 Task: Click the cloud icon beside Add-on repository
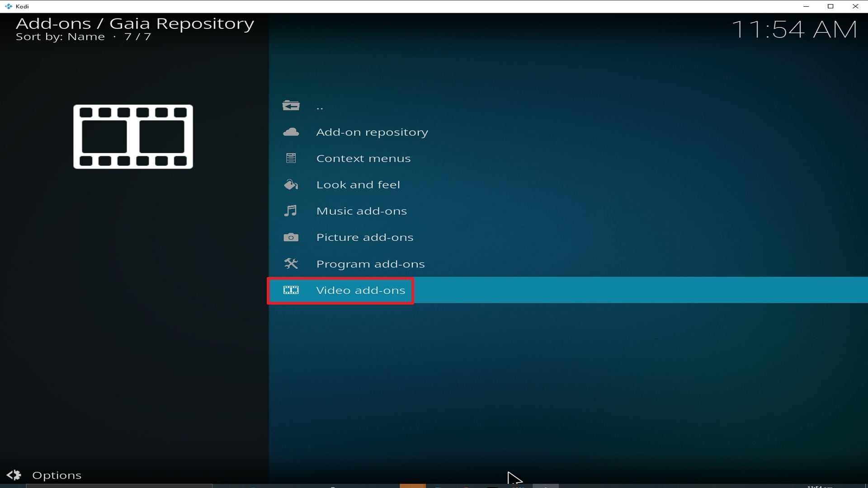click(x=291, y=132)
